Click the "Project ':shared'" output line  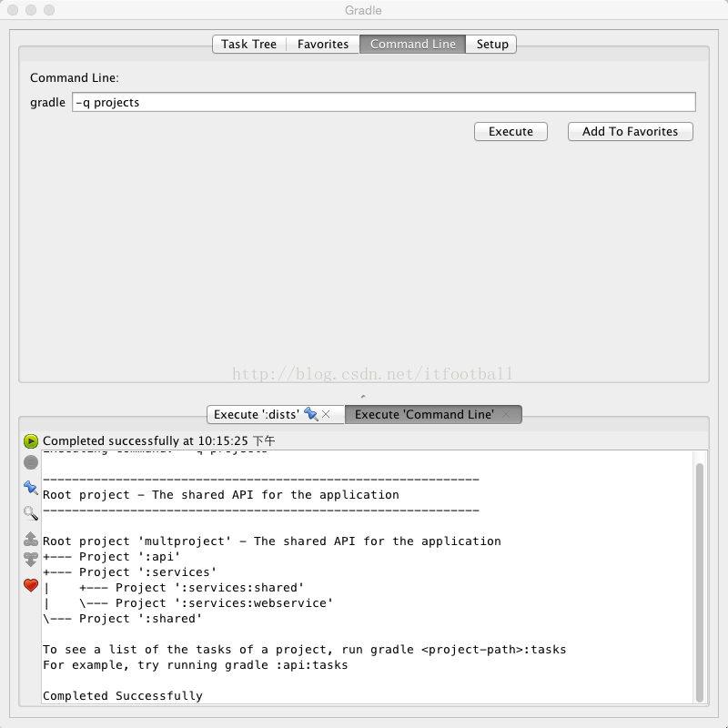[x=123, y=619]
